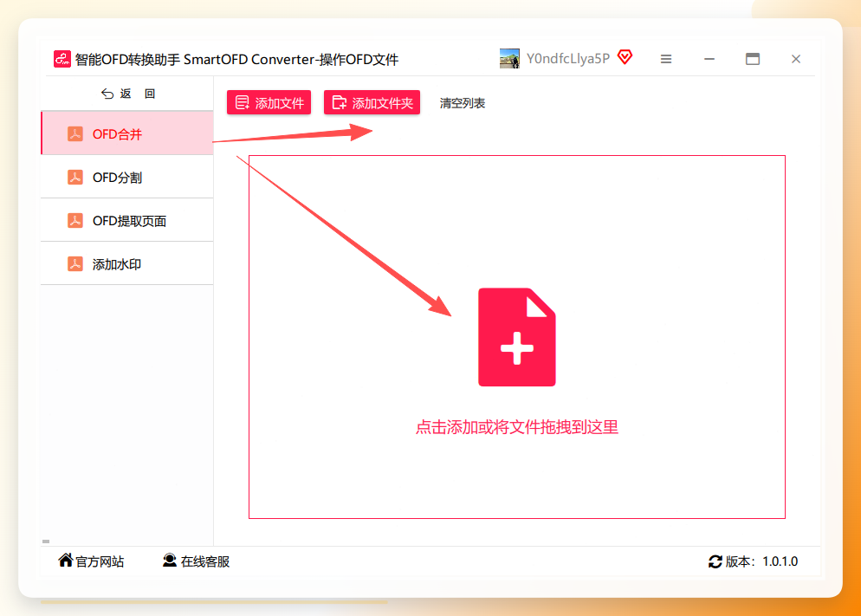Open the 官方网站 link

pyautogui.click(x=91, y=561)
